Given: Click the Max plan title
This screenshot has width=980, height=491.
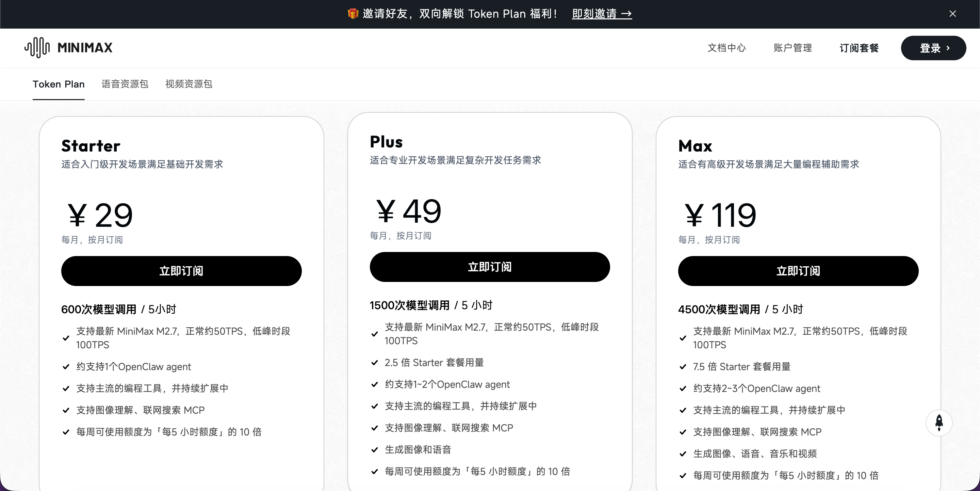Looking at the screenshot, I should (695, 146).
